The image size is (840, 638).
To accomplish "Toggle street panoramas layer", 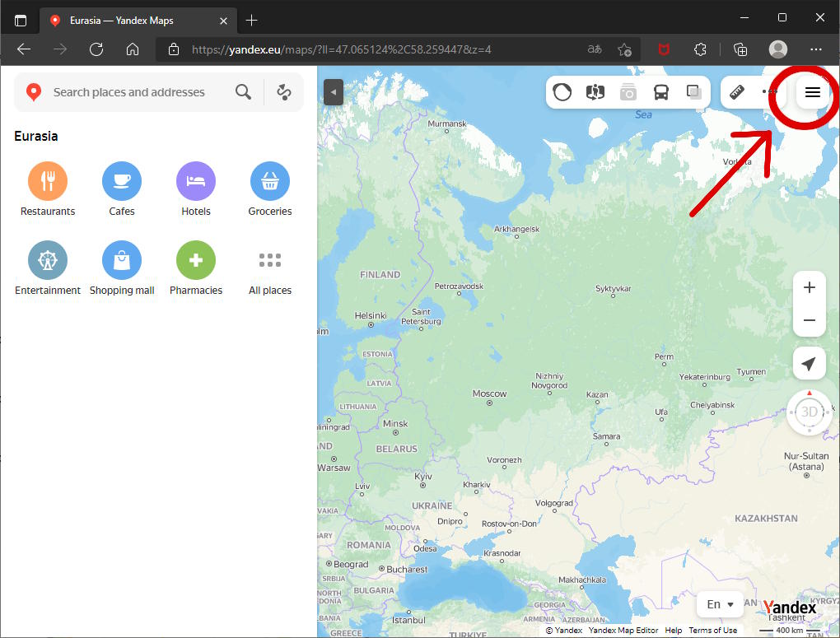I will coord(595,92).
